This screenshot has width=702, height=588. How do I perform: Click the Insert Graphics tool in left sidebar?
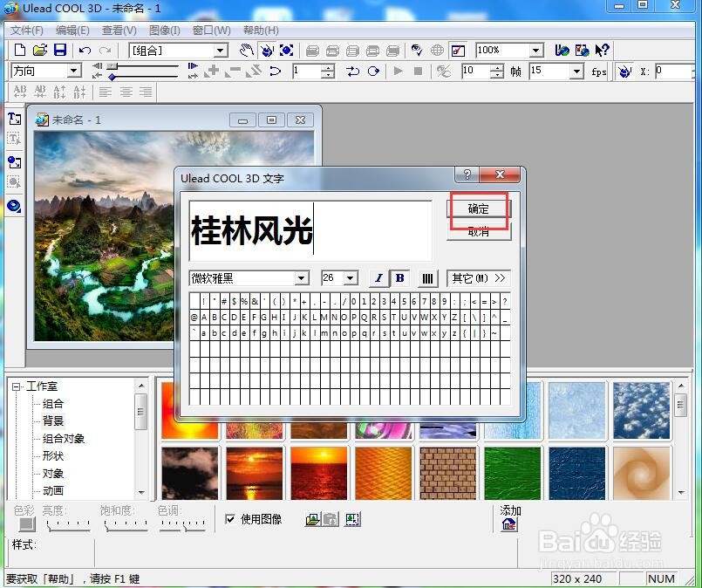tap(14, 162)
